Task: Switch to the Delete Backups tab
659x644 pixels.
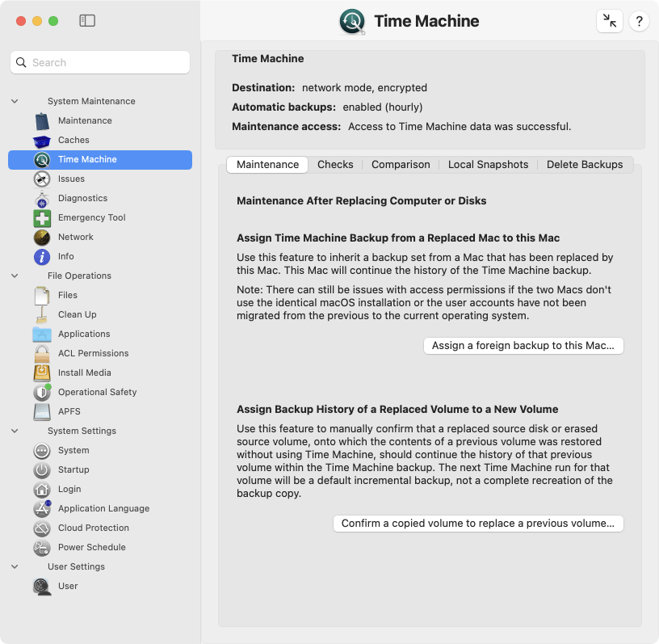Action: click(585, 165)
